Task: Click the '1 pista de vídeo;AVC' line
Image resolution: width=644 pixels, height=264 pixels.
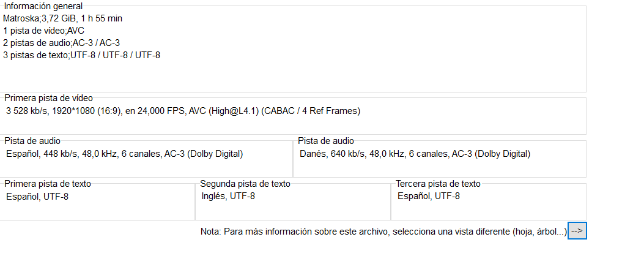Action: 43,31
